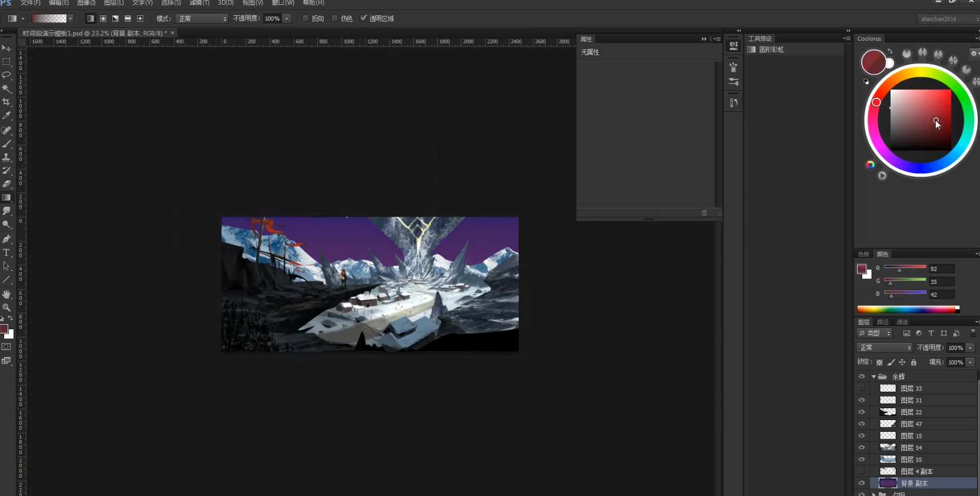The width and height of the screenshot is (980, 496).
Task: Uncheck the 透明区域 (Transparency) checkbox
Action: point(363,18)
